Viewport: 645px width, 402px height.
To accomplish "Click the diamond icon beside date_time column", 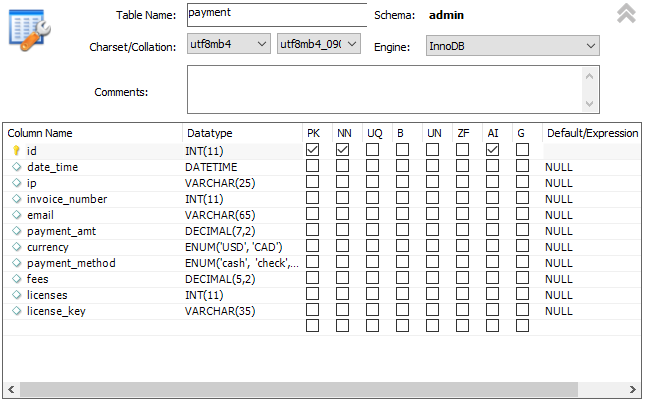I will tap(16, 167).
